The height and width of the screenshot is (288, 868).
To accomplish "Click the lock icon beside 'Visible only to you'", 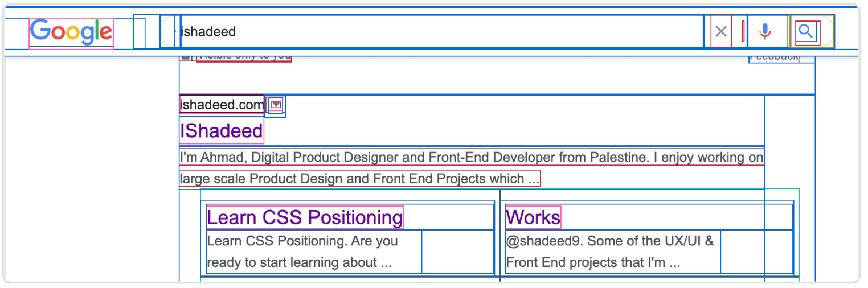I will (x=185, y=56).
